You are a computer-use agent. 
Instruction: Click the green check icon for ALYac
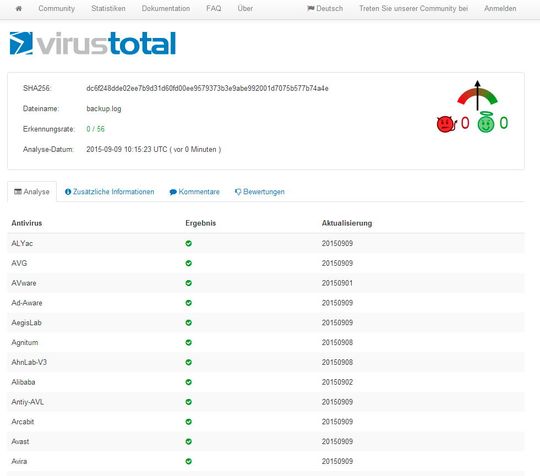point(188,244)
